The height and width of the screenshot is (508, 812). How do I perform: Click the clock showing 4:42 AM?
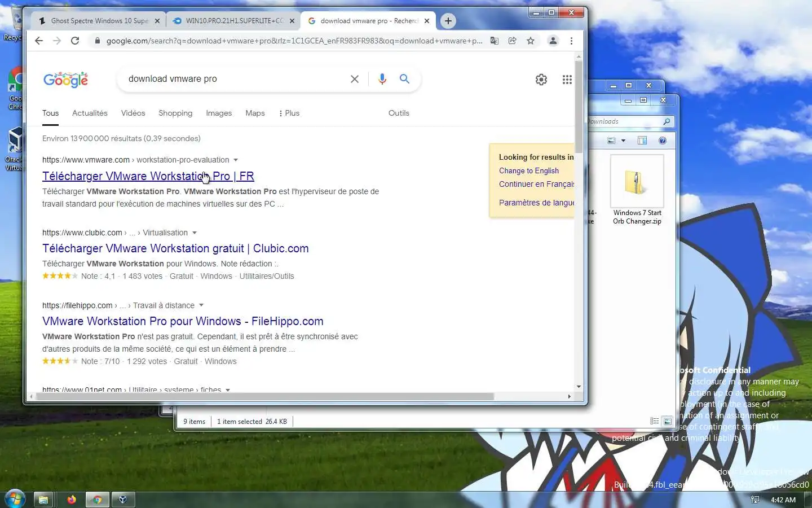[783, 500]
